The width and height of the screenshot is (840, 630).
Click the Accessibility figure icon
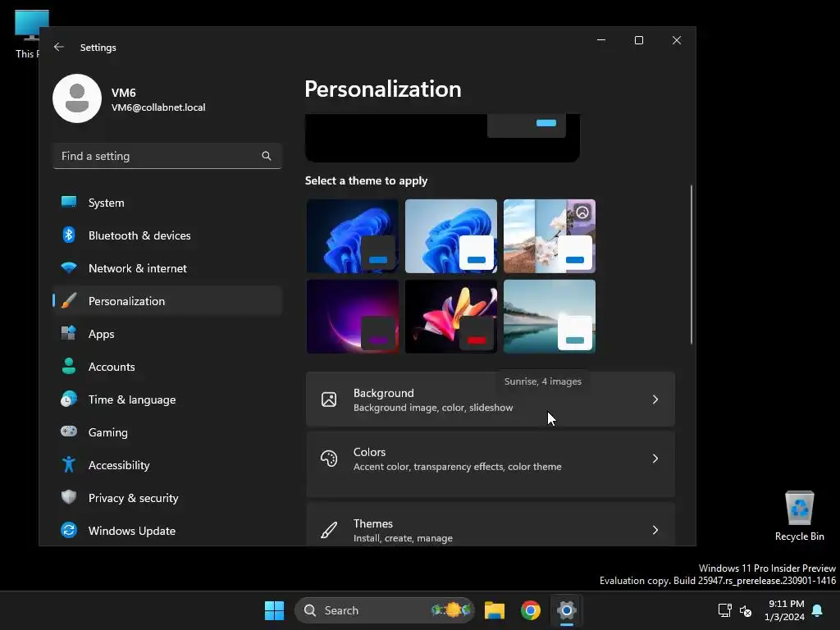click(69, 464)
